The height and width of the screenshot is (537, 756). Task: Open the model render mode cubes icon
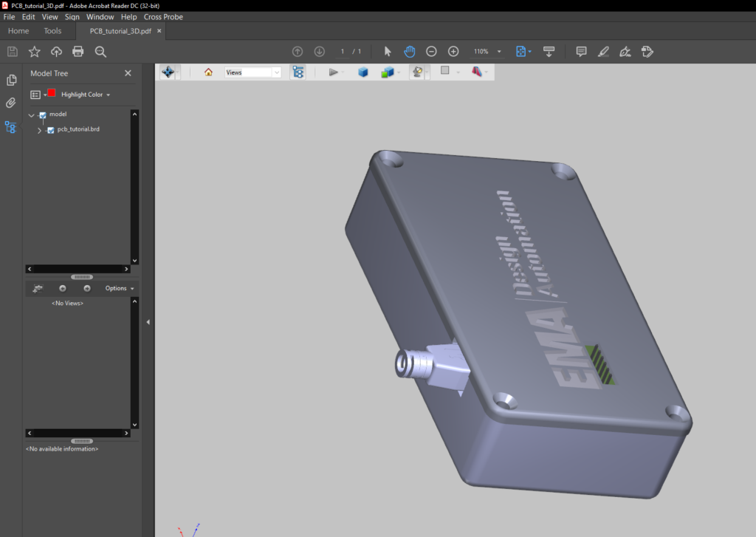[387, 72]
